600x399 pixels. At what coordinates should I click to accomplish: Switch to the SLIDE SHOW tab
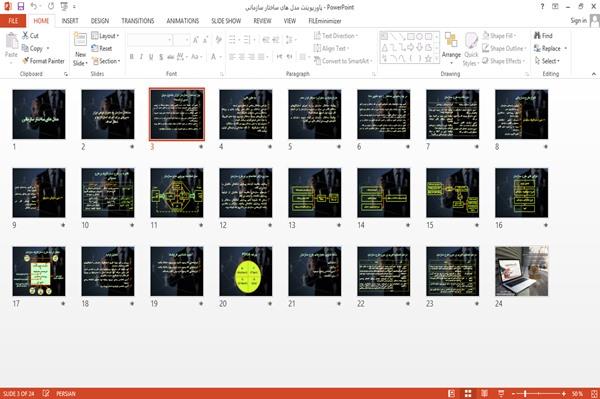[x=226, y=21]
